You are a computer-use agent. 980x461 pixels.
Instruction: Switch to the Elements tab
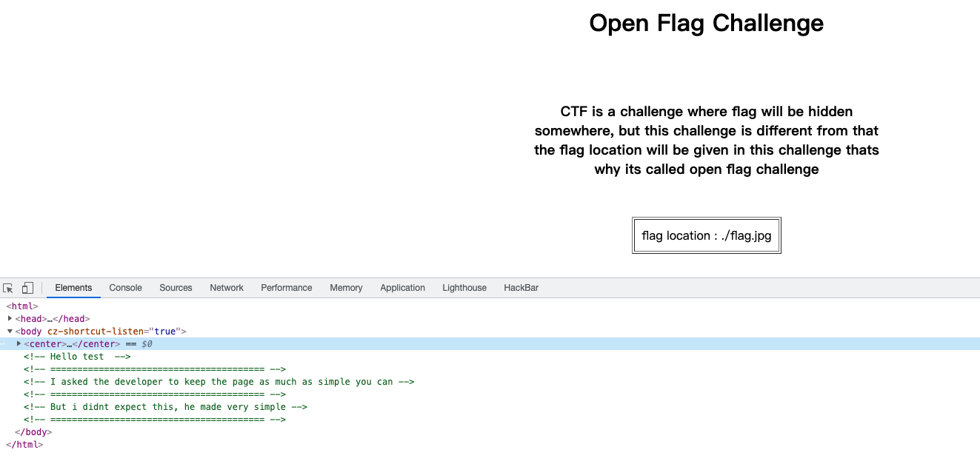click(73, 288)
